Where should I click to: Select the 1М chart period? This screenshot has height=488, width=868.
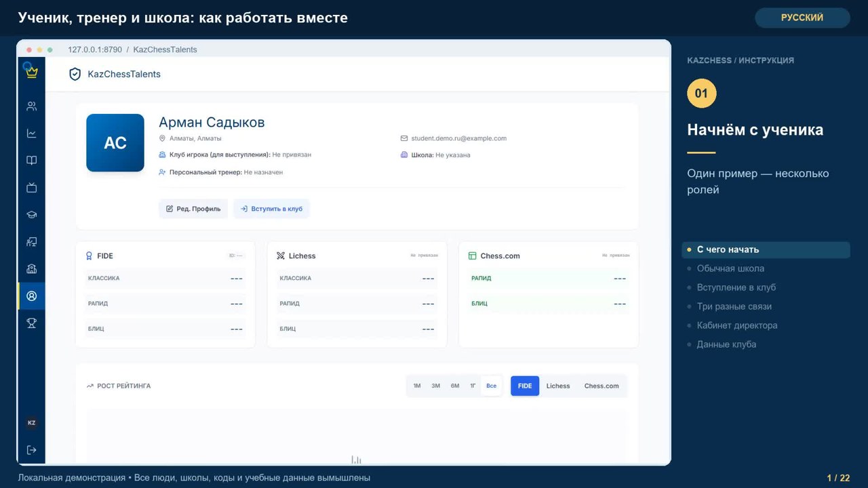417,386
